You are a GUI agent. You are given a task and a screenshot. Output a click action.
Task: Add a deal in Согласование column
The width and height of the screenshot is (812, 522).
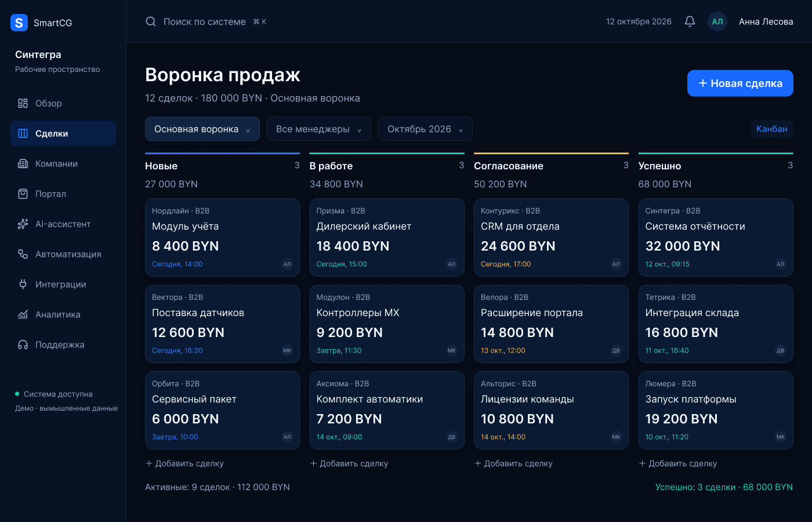coord(513,463)
